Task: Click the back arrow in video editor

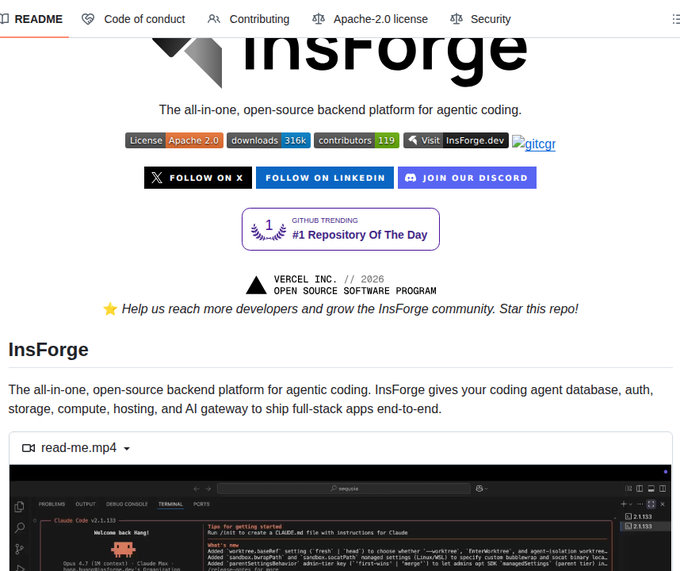Action: [196, 489]
